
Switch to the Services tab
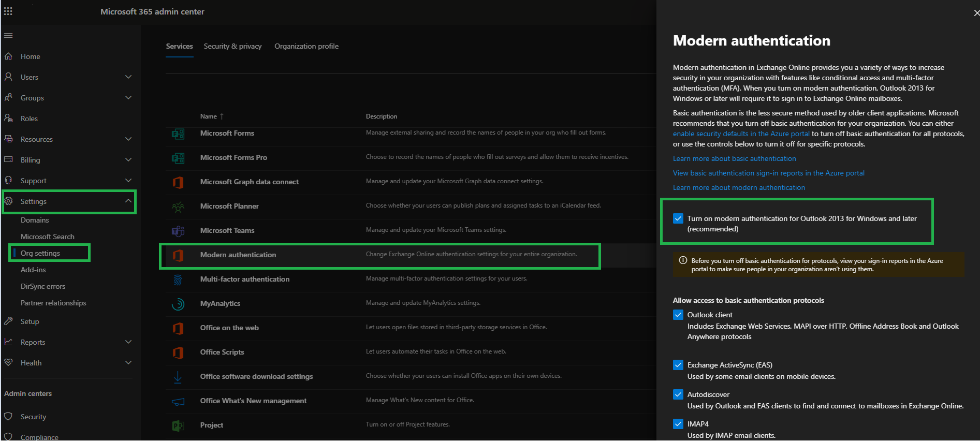click(179, 47)
